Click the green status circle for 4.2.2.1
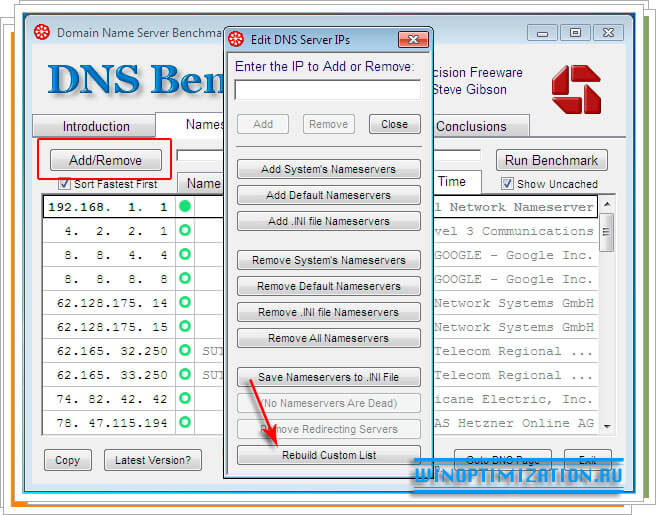This screenshot has height=515, width=656. (x=185, y=231)
